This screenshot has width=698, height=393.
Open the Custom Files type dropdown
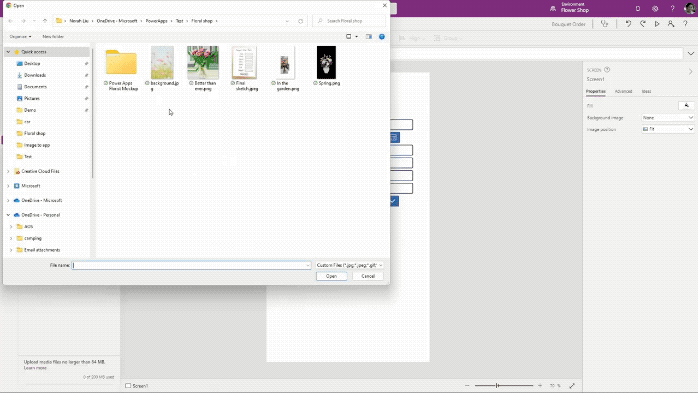349,265
